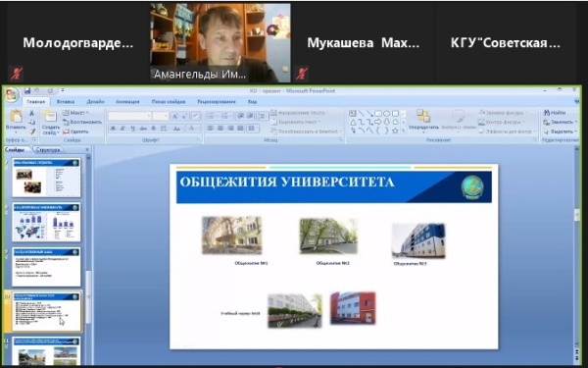Viewport: 588px width, 368px height.
Task: Choose the right block arrow shape
Action: tap(378, 122)
